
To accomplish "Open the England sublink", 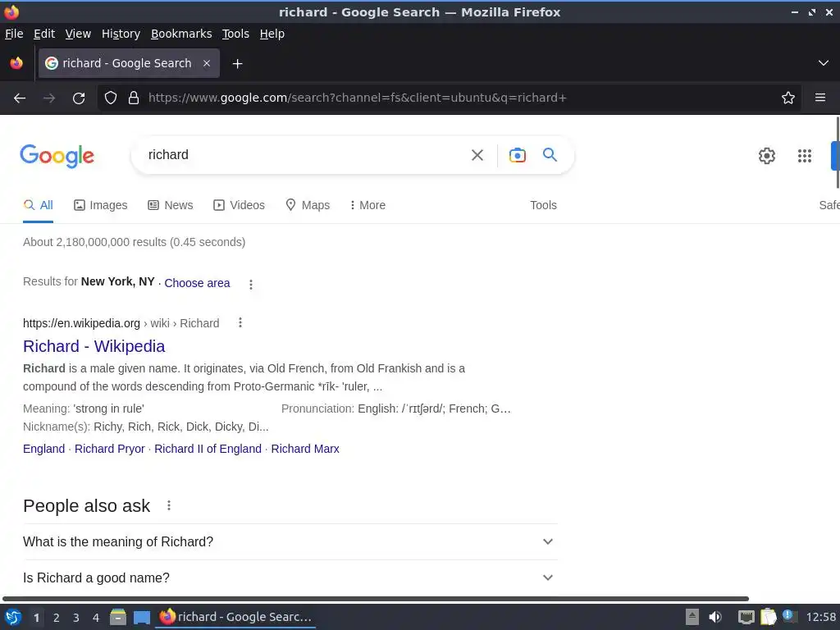I will pos(44,449).
